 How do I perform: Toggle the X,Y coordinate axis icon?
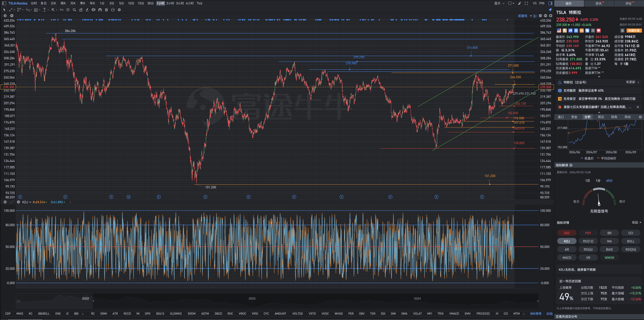[x=535, y=16]
